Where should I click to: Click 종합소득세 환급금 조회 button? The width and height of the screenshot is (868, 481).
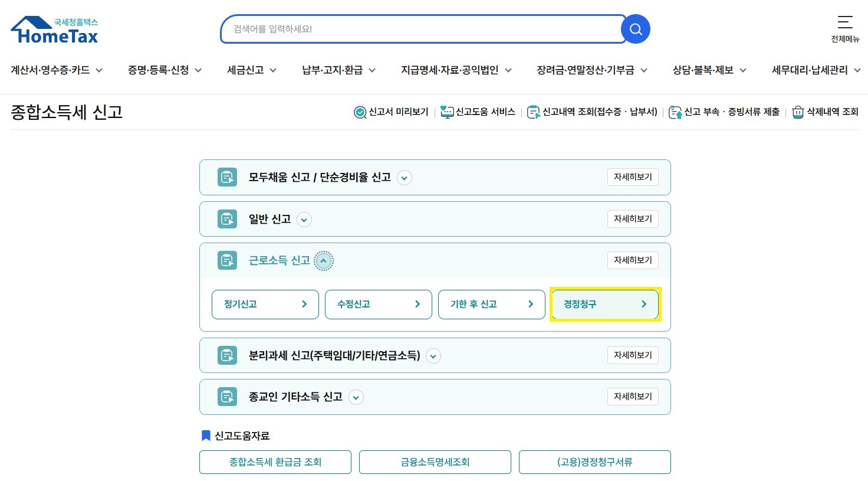275,462
